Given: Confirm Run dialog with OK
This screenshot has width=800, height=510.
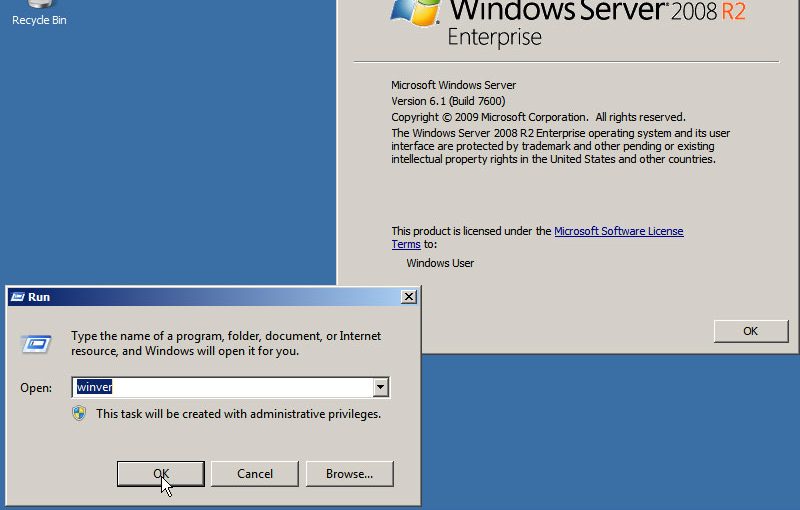Looking at the screenshot, I should 161,474.
